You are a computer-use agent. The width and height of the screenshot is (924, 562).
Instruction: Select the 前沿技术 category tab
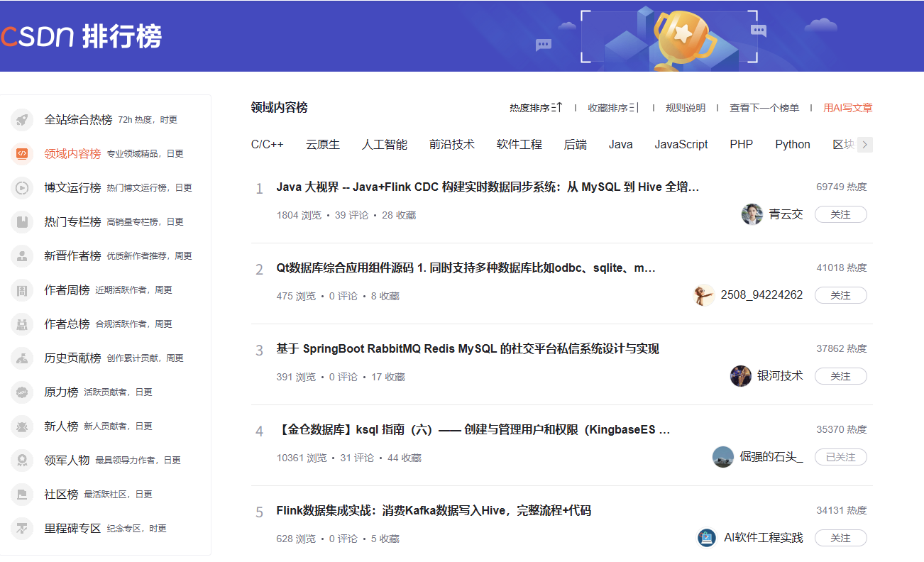(x=452, y=144)
